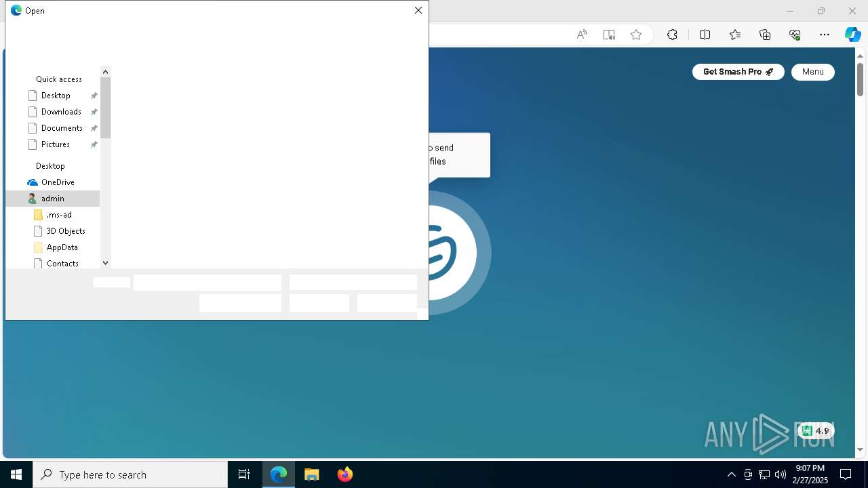The image size is (868, 488).
Task: Select the Contacts folder
Action: [x=62, y=264]
